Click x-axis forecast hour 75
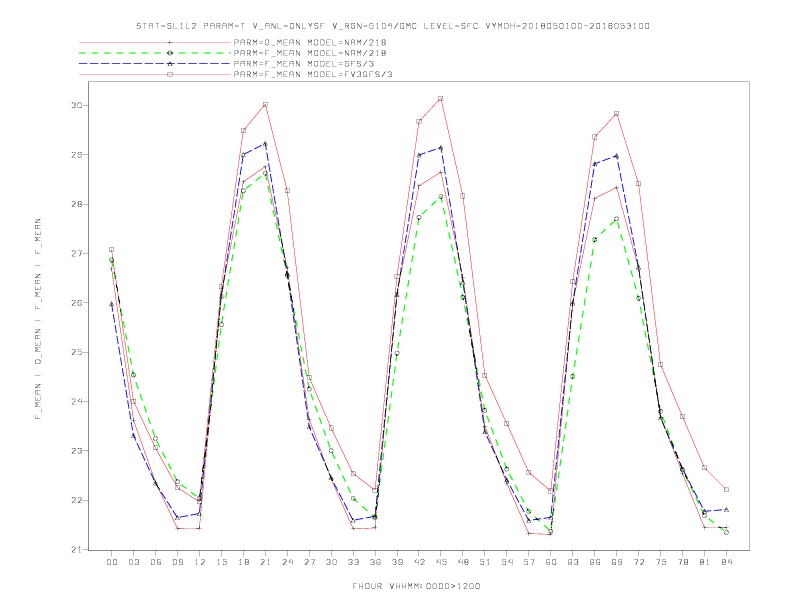 tap(660, 562)
